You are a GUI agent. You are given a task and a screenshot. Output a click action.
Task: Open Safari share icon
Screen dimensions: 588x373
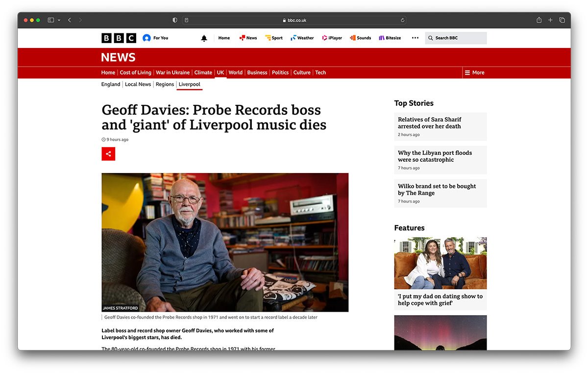[539, 20]
